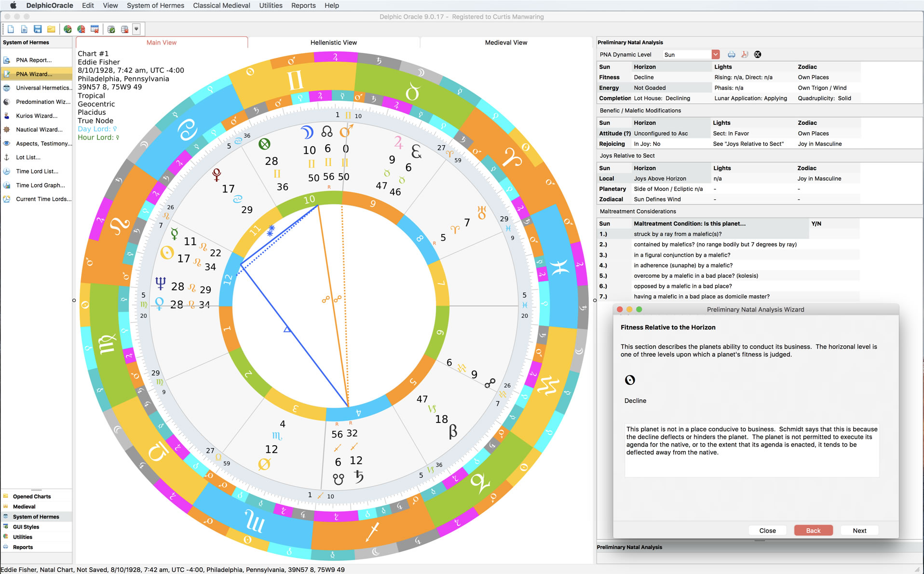Open Time Lord List in sidebar
Screen dimensions: 924x574
coord(37,171)
